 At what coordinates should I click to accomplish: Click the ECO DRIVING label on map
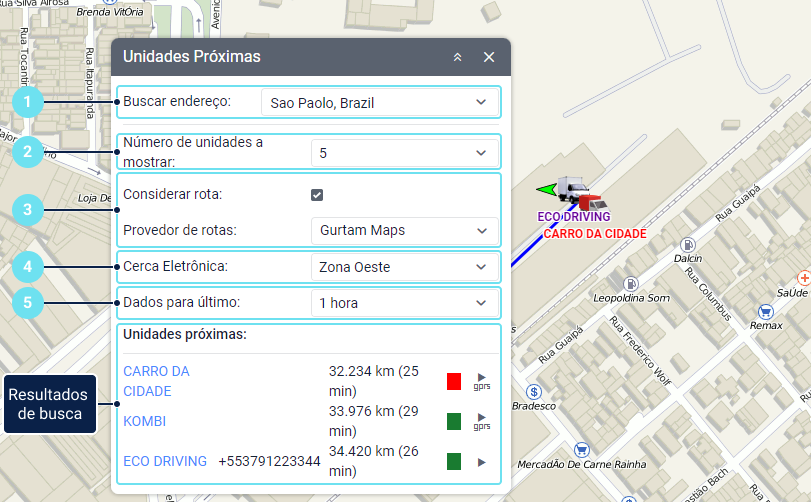(574, 217)
